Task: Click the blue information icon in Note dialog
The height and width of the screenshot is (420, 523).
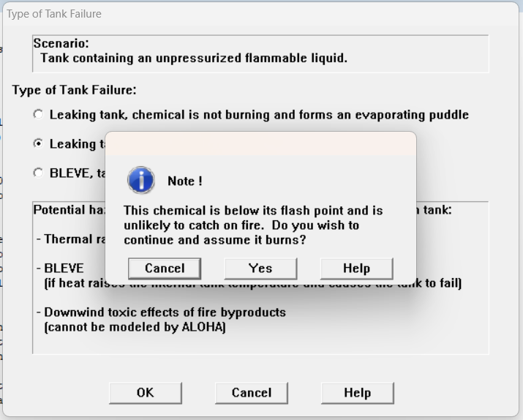Action: point(140,180)
